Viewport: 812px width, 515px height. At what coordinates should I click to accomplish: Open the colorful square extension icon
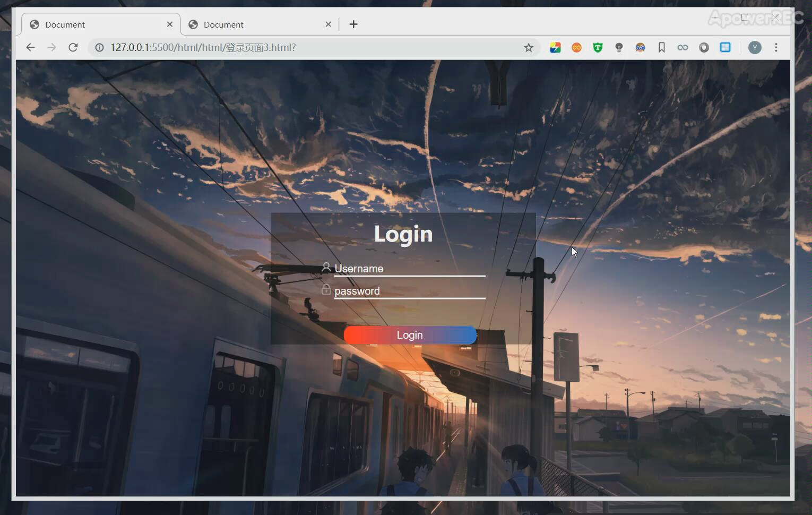click(555, 48)
